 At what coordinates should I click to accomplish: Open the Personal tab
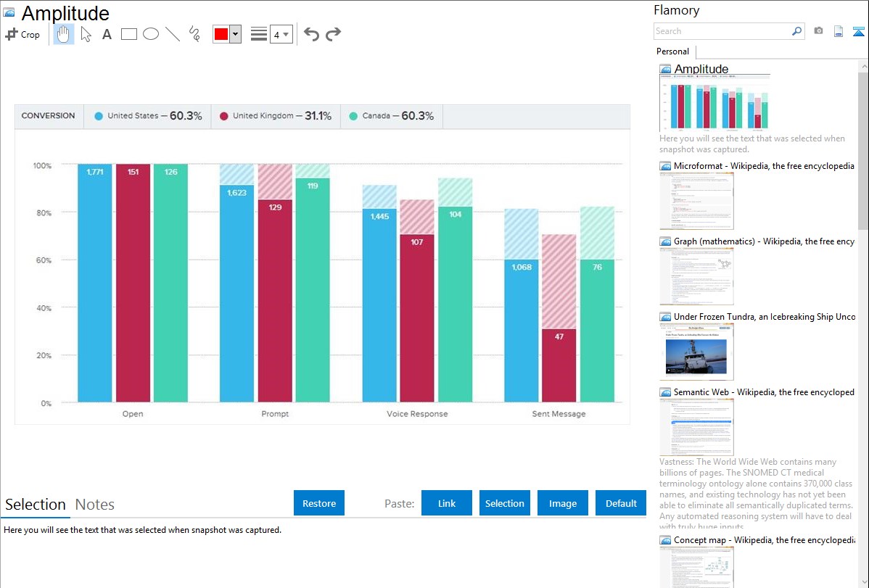point(673,51)
